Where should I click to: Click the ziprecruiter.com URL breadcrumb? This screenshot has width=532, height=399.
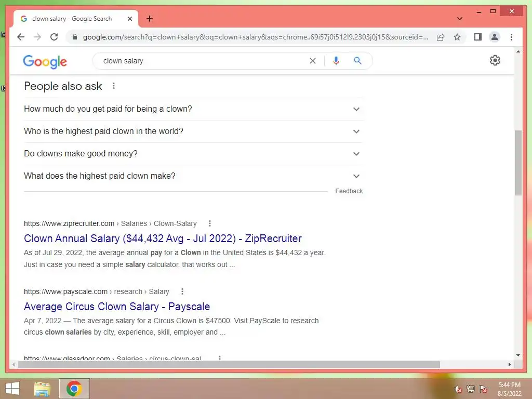coord(110,223)
